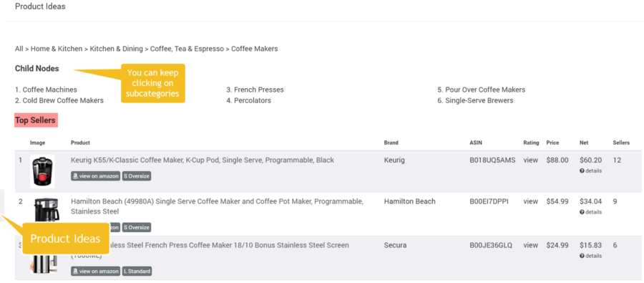Open the Home & Kitchen breadcrumb
Viewport: 644px width, 283px height.
57,49
